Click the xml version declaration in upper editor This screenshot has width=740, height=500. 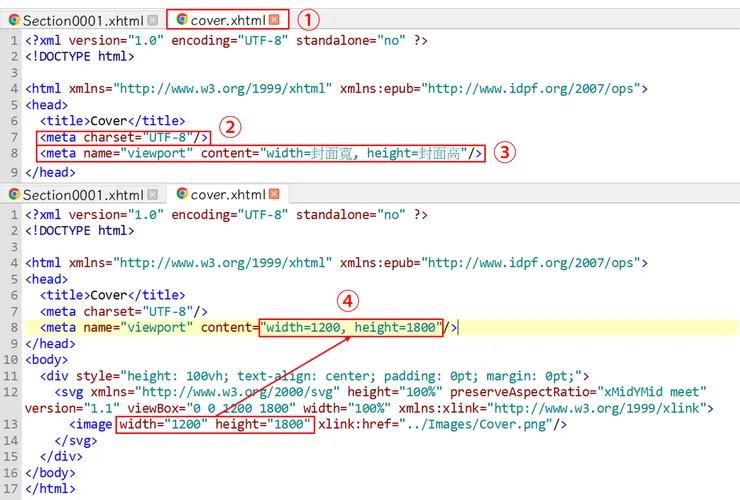tap(227, 41)
